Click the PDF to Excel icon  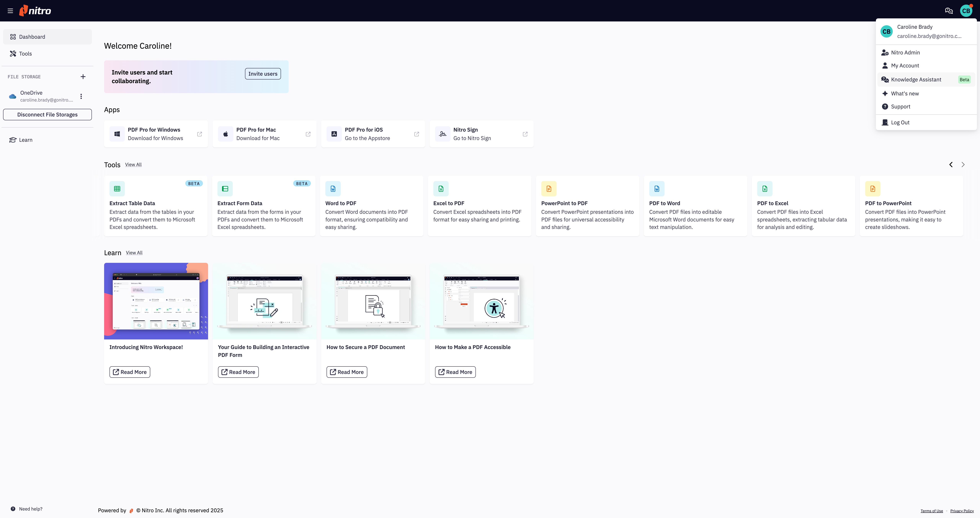point(765,189)
